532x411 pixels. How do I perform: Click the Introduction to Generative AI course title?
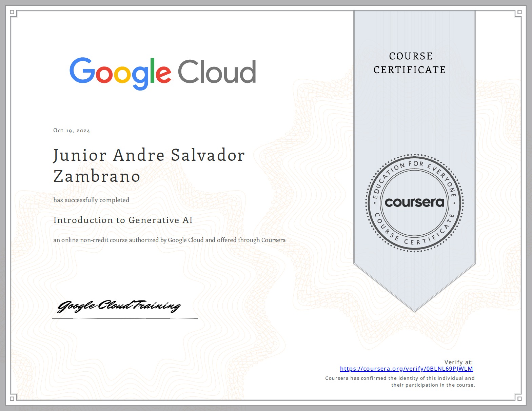pyautogui.click(x=123, y=220)
